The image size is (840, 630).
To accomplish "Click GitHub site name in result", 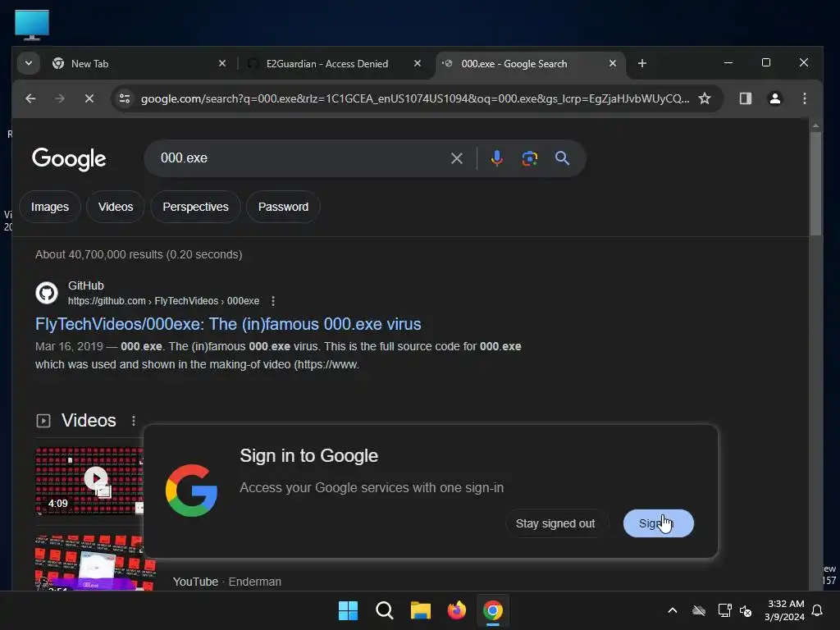I will 85,285.
